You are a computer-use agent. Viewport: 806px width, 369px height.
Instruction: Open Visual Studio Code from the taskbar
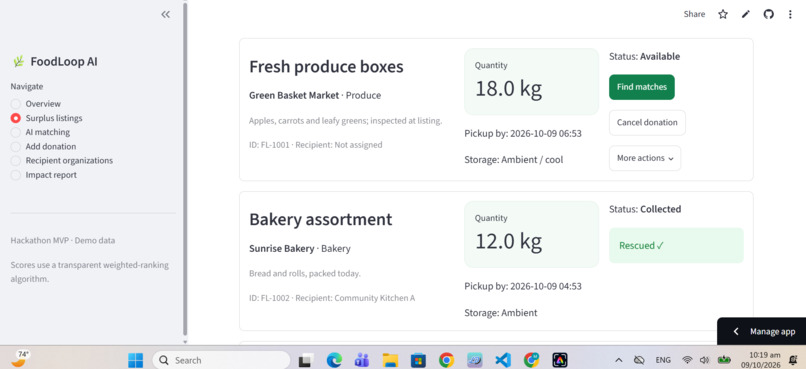[x=503, y=360]
